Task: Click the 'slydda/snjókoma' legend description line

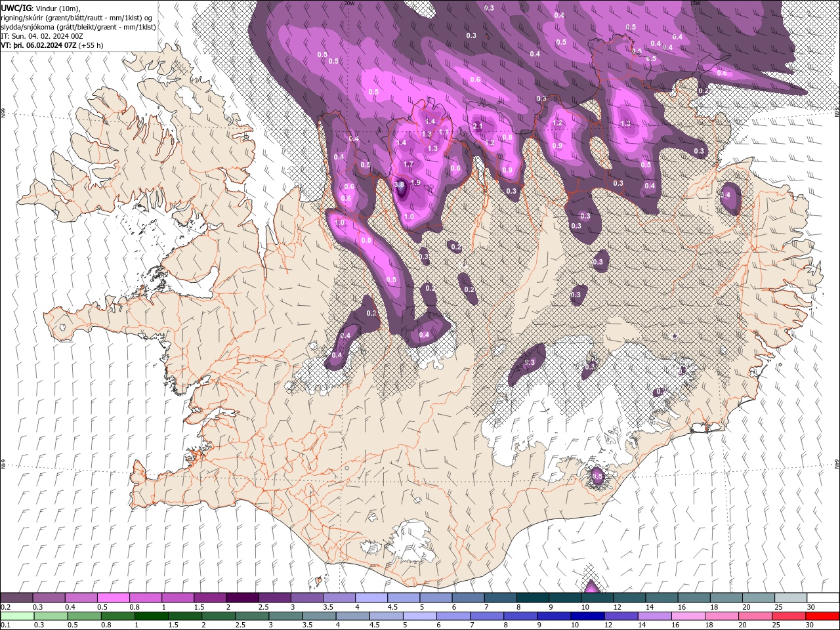Action: (78, 27)
